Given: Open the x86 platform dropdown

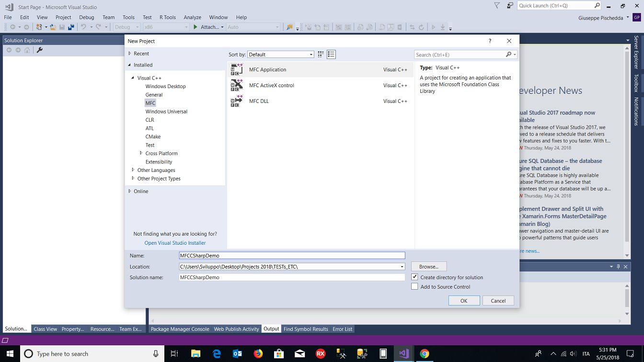Looking at the screenshot, I should click(166, 27).
